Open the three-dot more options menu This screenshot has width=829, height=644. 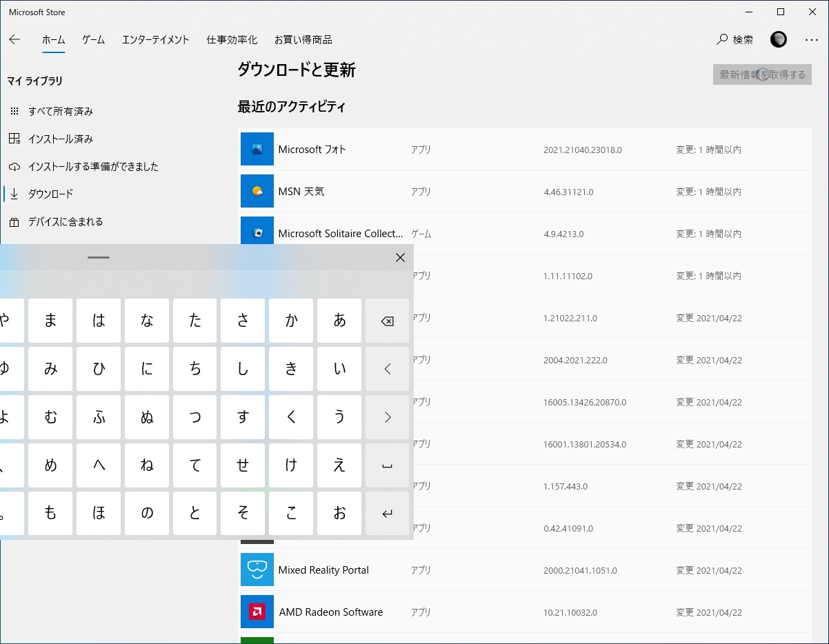click(x=812, y=39)
